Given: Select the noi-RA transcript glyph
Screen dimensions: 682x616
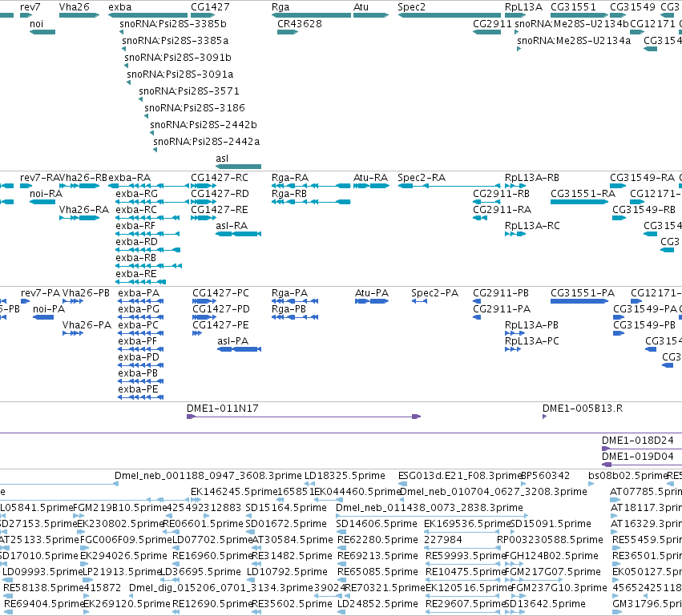Looking at the screenshot, I should (42, 202).
